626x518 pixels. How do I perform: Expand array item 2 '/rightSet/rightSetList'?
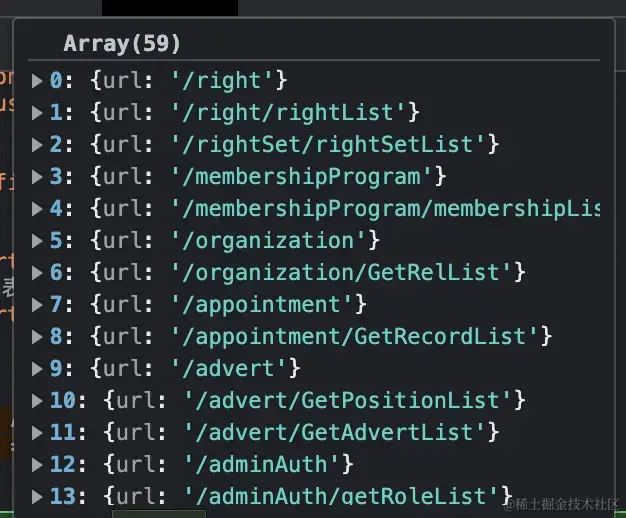coord(37,145)
